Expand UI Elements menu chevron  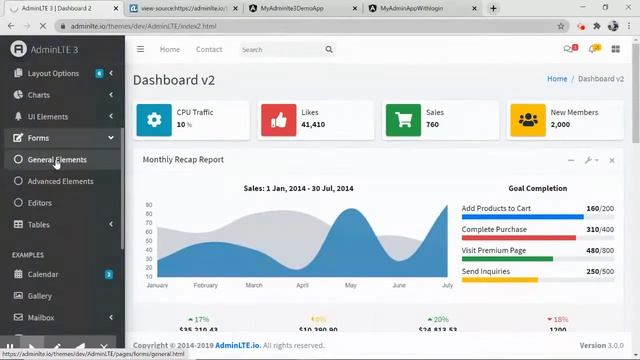(111, 116)
